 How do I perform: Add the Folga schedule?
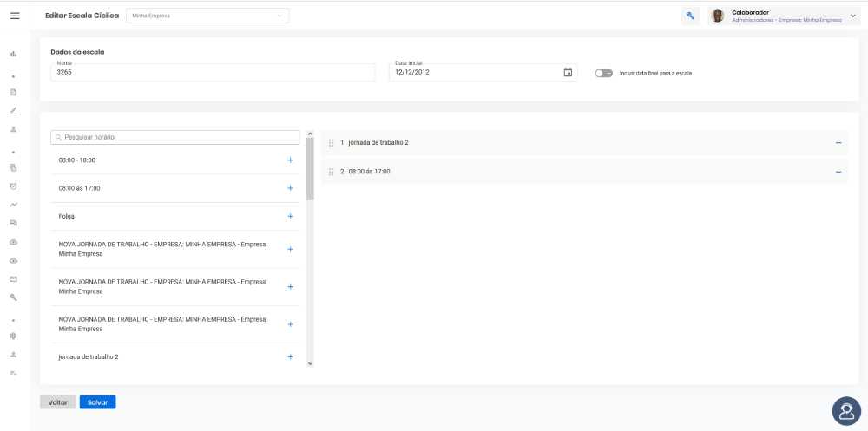290,216
